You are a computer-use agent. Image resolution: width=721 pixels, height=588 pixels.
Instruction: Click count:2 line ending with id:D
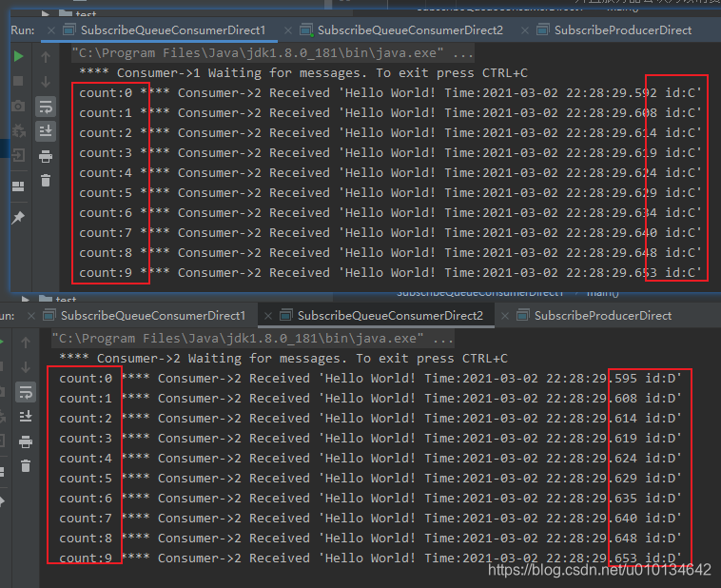coord(371,419)
